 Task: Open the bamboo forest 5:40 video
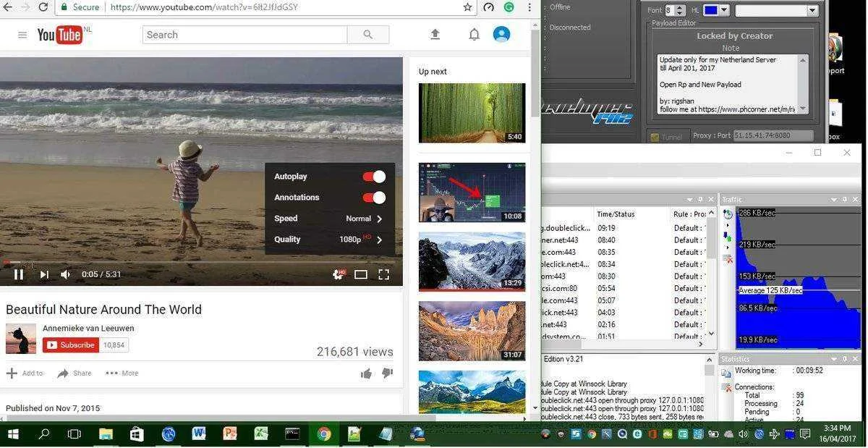(x=472, y=113)
